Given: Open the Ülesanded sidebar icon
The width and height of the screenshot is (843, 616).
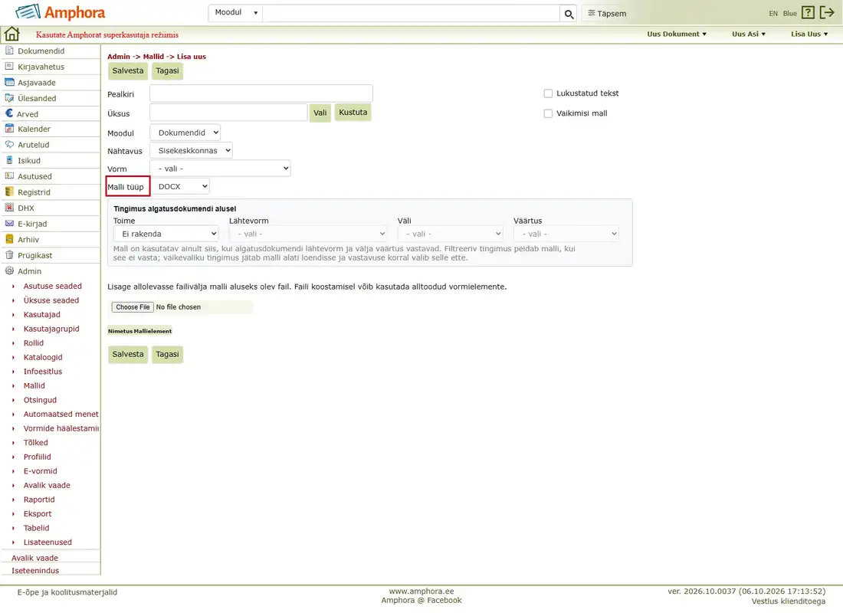Looking at the screenshot, I should [9, 98].
